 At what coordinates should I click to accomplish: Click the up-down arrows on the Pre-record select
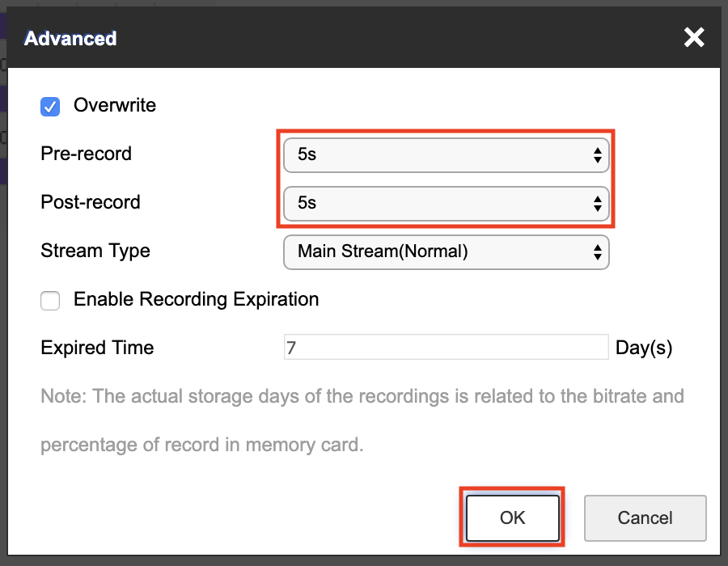click(x=597, y=155)
